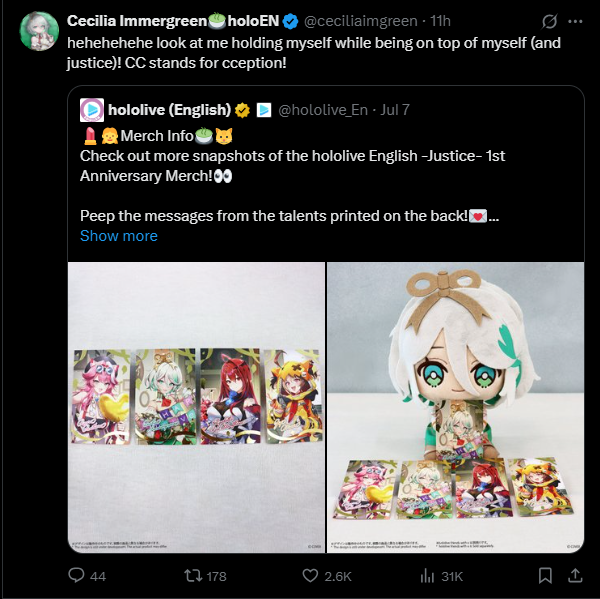Open the 11h tweet timestamp

[438, 21]
